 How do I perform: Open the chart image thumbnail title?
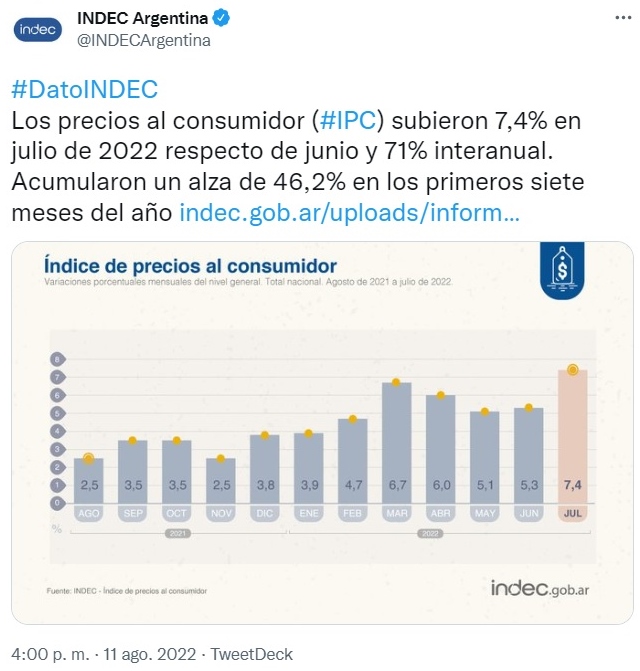tap(190, 266)
